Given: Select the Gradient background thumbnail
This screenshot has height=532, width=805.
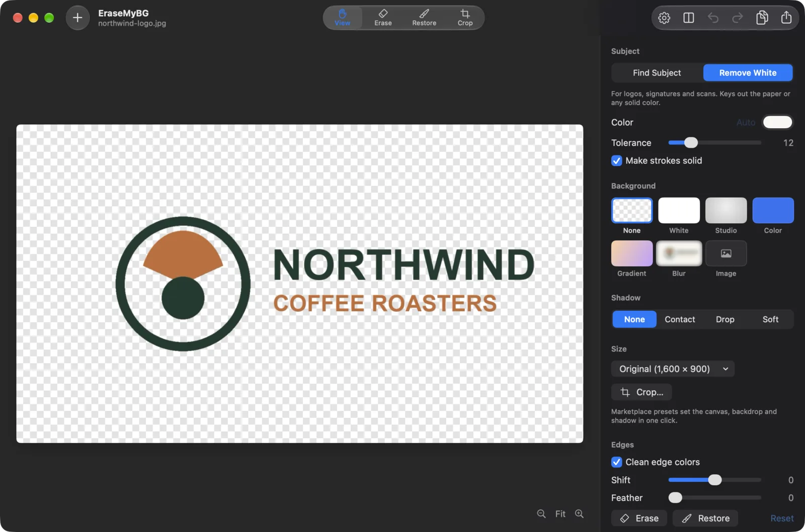Looking at the screenshot, I should pyautogui.click(x=632, y=253).
